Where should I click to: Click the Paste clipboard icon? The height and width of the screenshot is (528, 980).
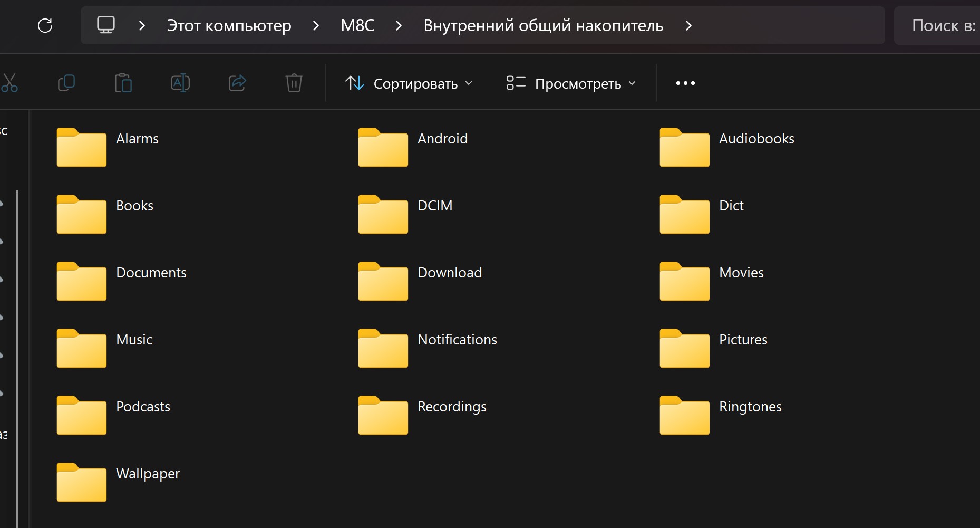click(x=123, y=83)
